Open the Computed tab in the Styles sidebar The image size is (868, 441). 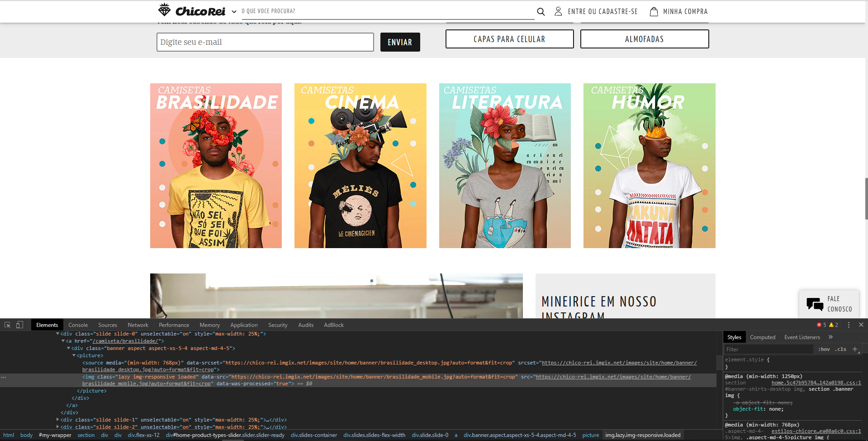[x=763, y=337]
